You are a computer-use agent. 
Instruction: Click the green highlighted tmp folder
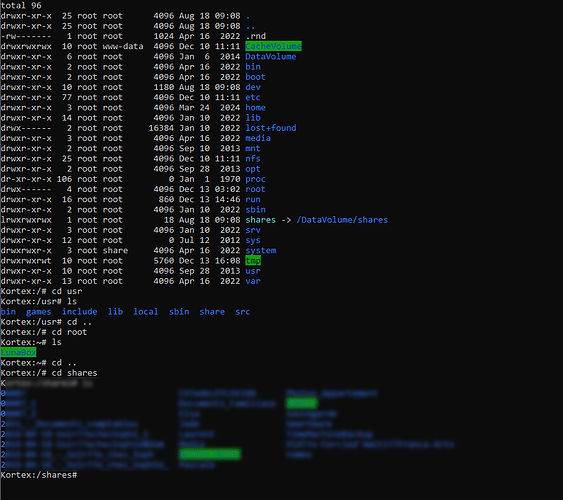[x=253, y=261]
